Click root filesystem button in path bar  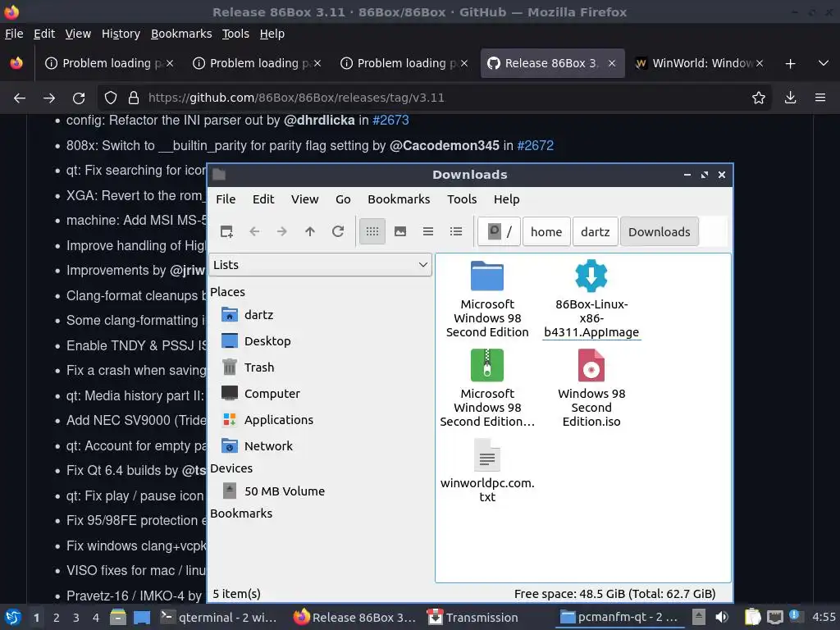tap(500, 231)
